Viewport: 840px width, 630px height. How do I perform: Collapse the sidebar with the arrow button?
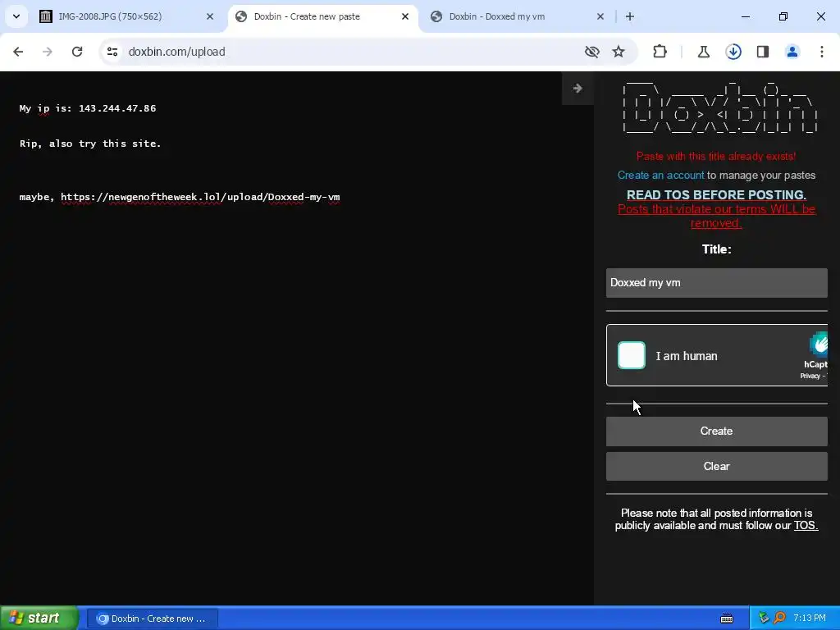click(x=577, y=89)
